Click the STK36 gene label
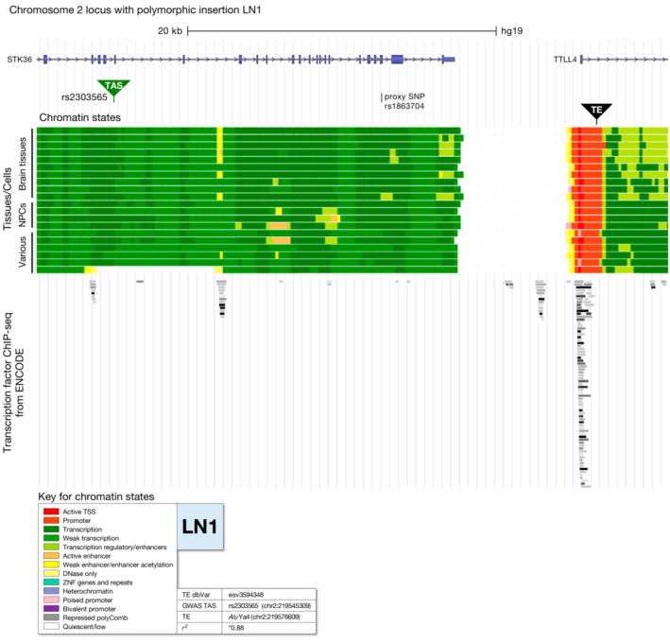The image size is (670, 644). 20,60
